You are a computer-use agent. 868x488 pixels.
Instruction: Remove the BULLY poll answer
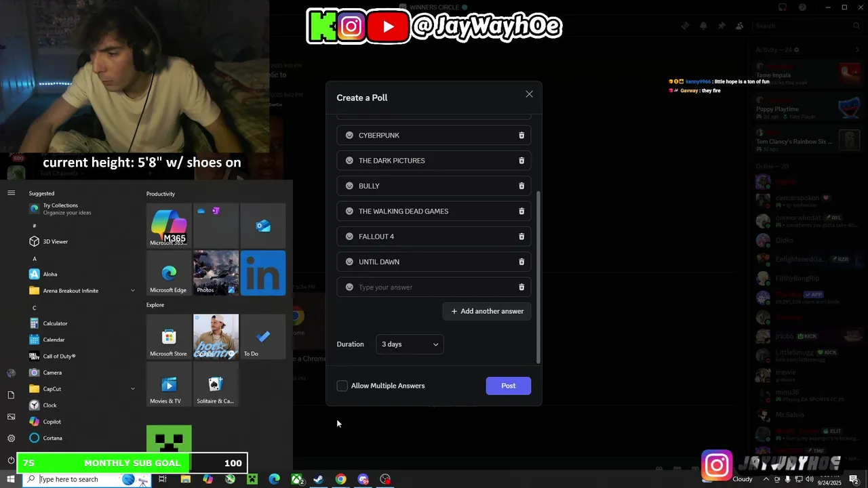tap(521, 186)
